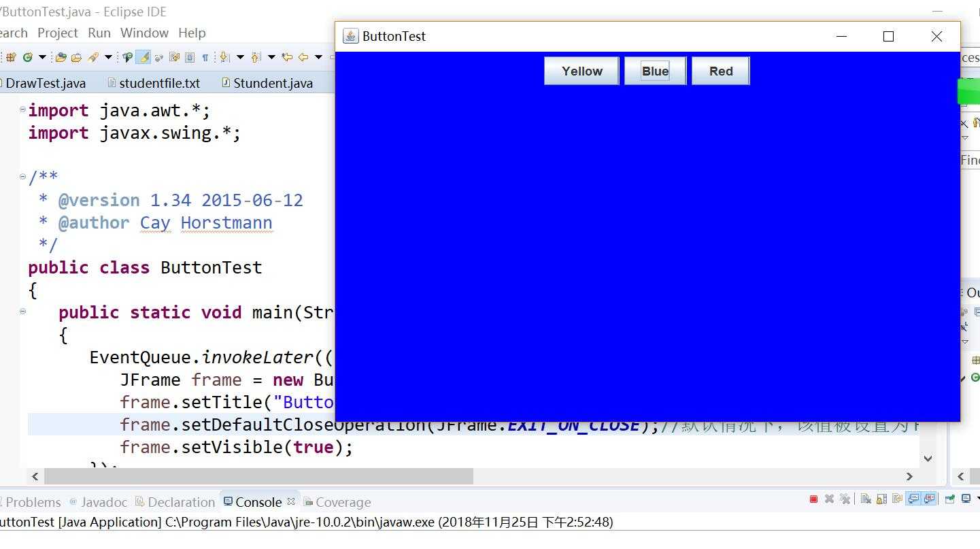Click the Blue button in ButtonTest window
This screenshot has height=549, width=980.
[x=655, y=71]
